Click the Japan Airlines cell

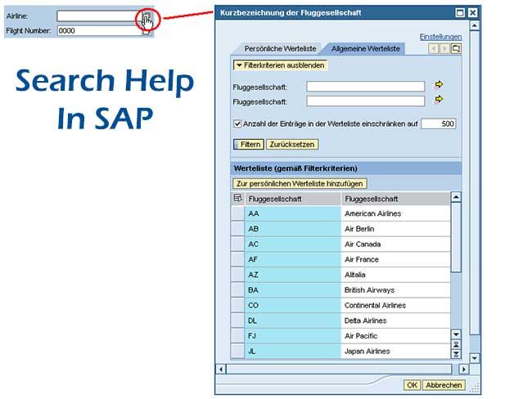point(395,352)
